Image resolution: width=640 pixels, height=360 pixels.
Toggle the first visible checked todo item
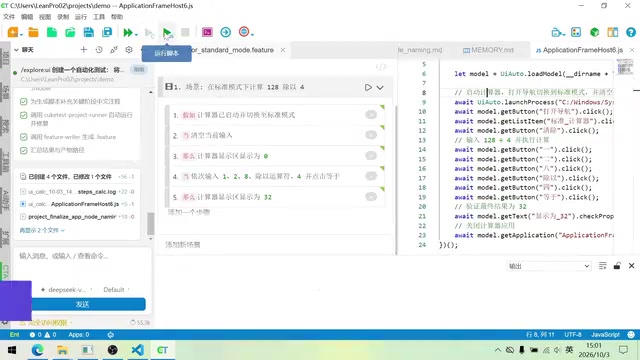pos(24,101)
